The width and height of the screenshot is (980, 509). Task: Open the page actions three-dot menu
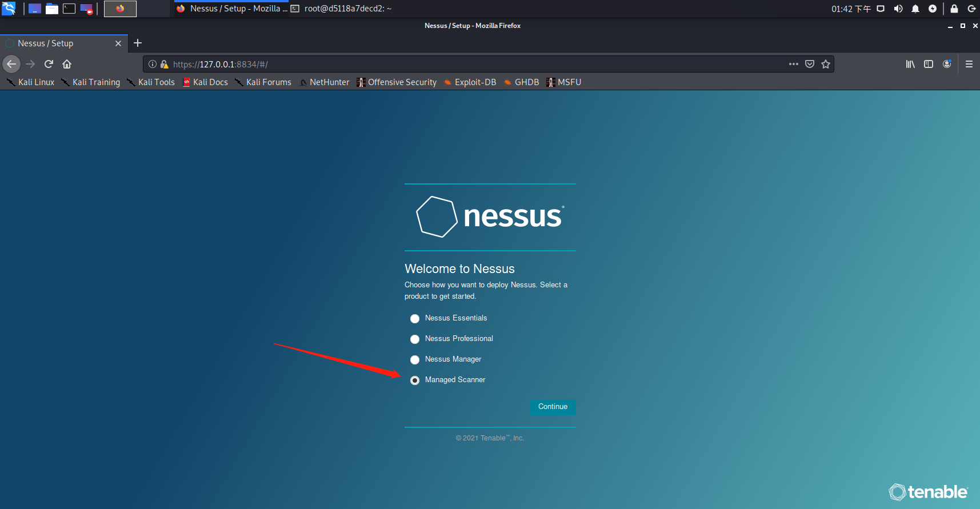794,64
